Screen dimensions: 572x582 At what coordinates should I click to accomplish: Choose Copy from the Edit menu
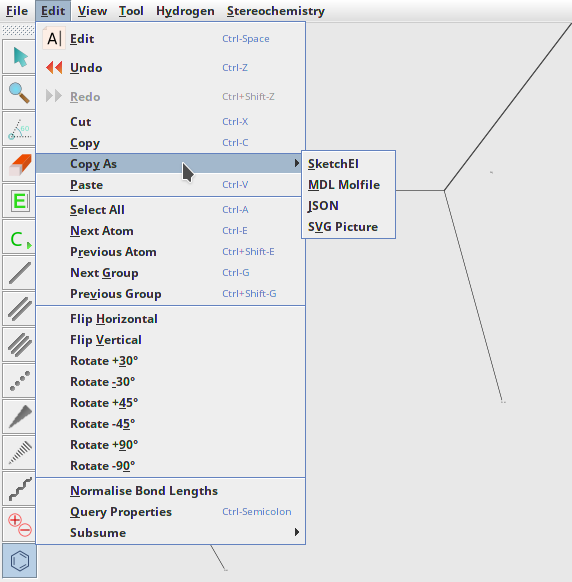[171, 143]
